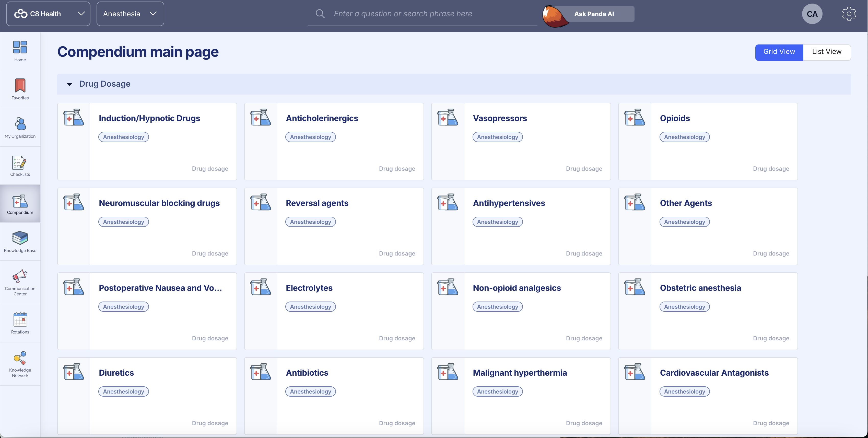The image size is (868, 438).
Task: Click the Ask Panda AI button
Action: click(594, 14)
